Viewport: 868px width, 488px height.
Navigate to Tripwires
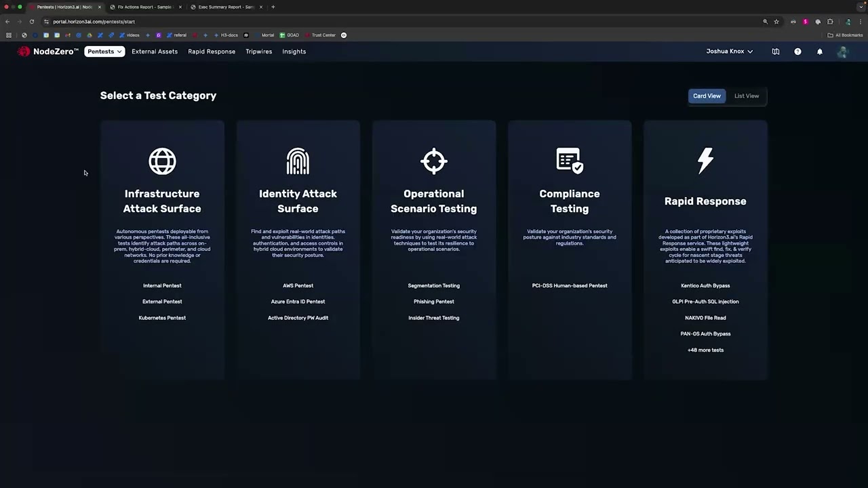(x=259, y=52)
